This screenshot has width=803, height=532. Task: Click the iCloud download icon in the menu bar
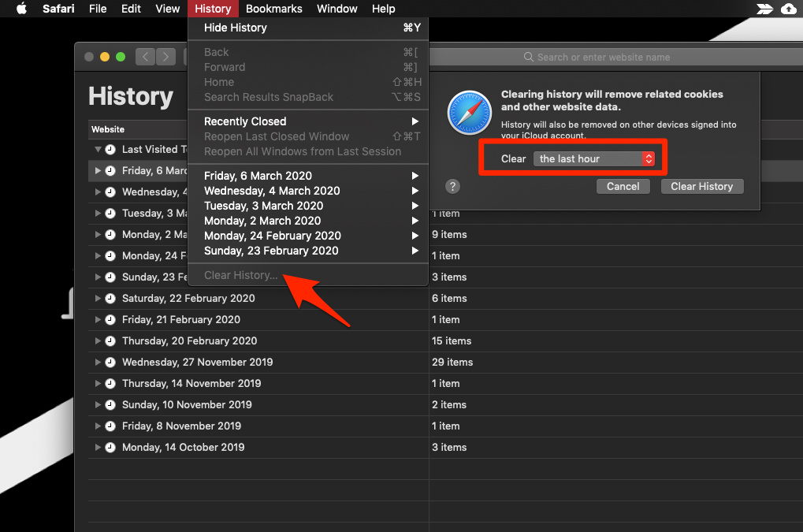[789, 9]
